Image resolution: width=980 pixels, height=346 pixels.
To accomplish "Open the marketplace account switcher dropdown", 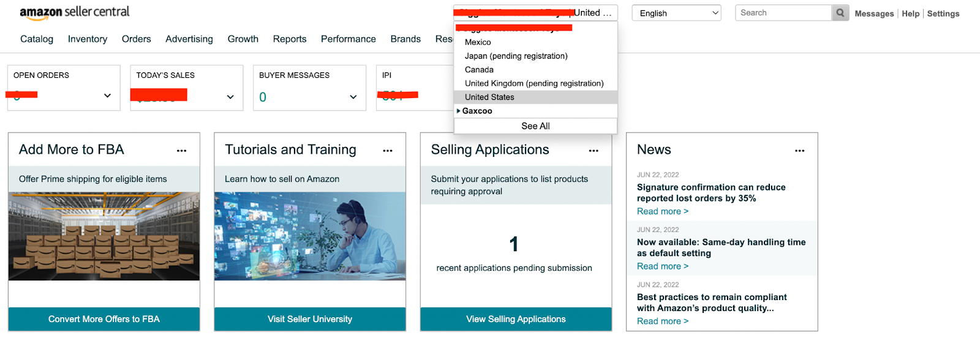I will coord(535,13).
